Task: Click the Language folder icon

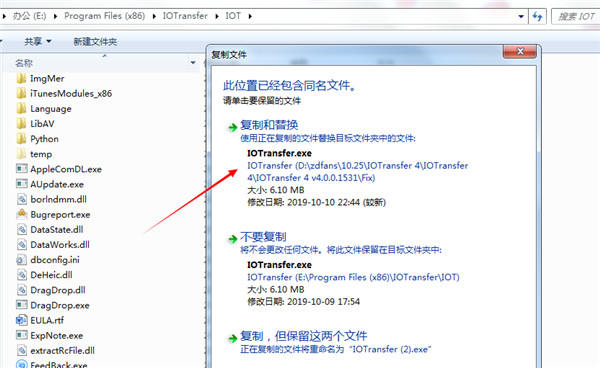Action: [21, 109]
